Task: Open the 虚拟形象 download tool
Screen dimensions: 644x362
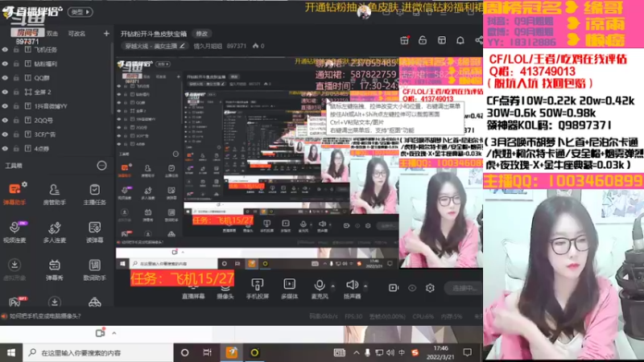Action: (x=14, y=269)
